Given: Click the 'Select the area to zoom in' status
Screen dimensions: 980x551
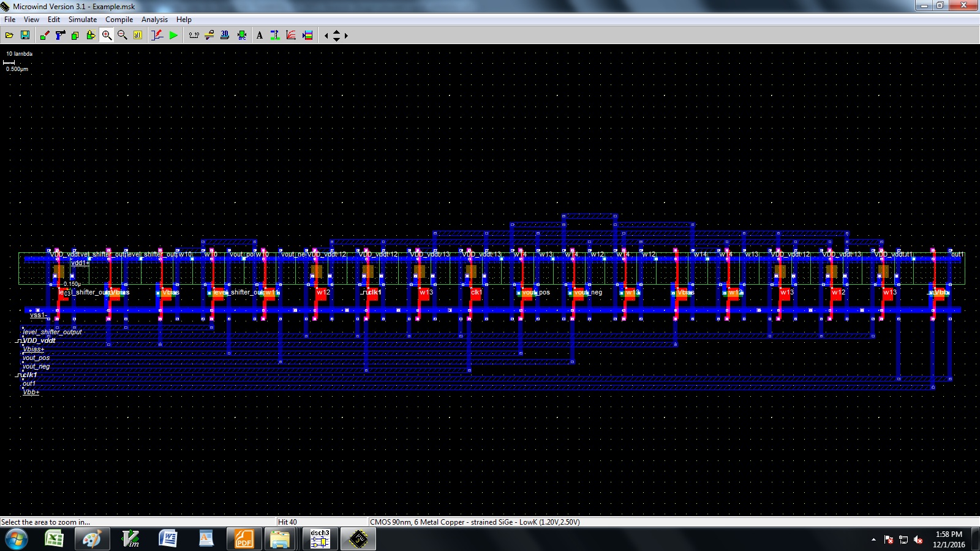Looking at the screenshot, I should [45, 522].
